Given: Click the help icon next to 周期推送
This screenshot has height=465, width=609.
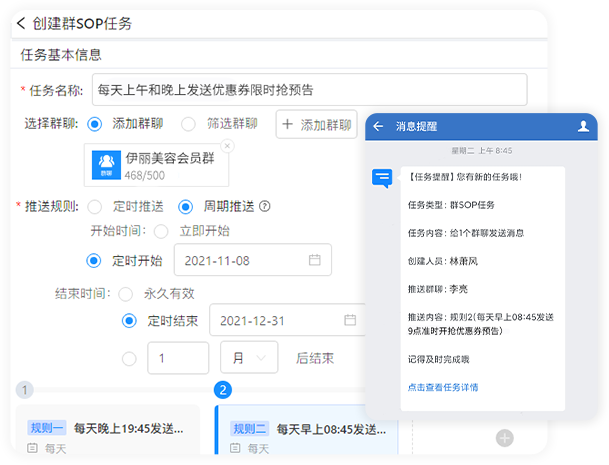Looking at the screenshot, I should 265,207.
